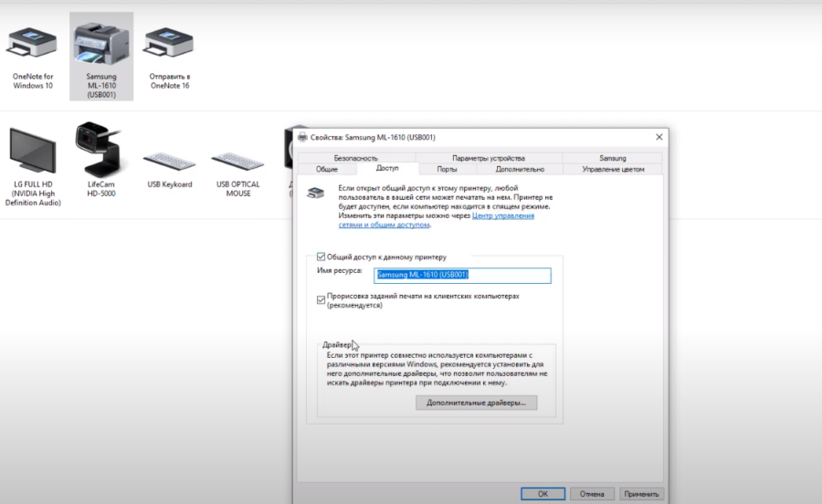Select the LG FULL HD monitor device
822x504 pixels.
click(33, 152)
